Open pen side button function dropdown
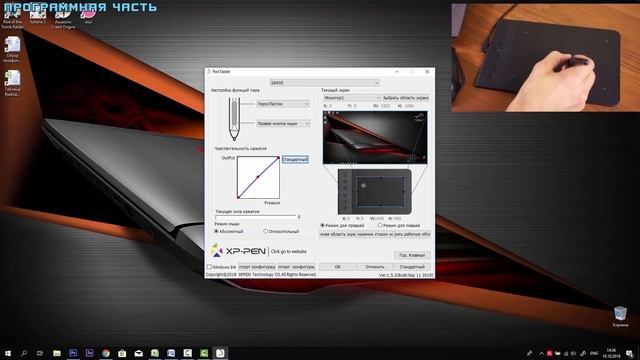640x360 pixels. tap(283, 123)
